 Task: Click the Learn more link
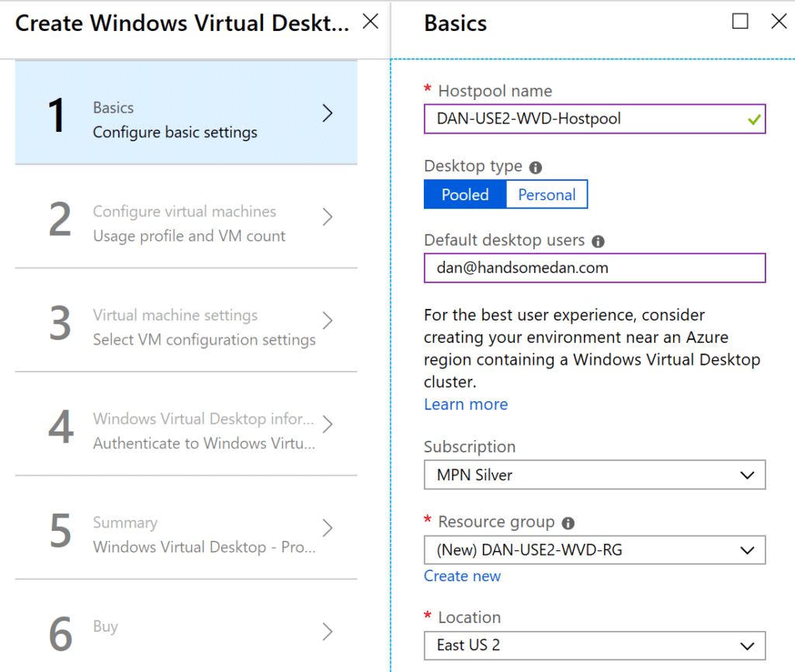click(465, 404)
